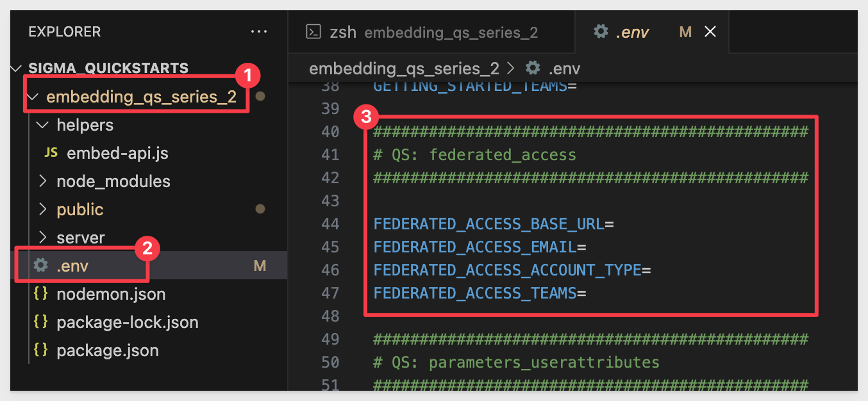This screenshot has height=401, width=868.
Task: Click EXPLORER panel title
Action: click(65, 31)
